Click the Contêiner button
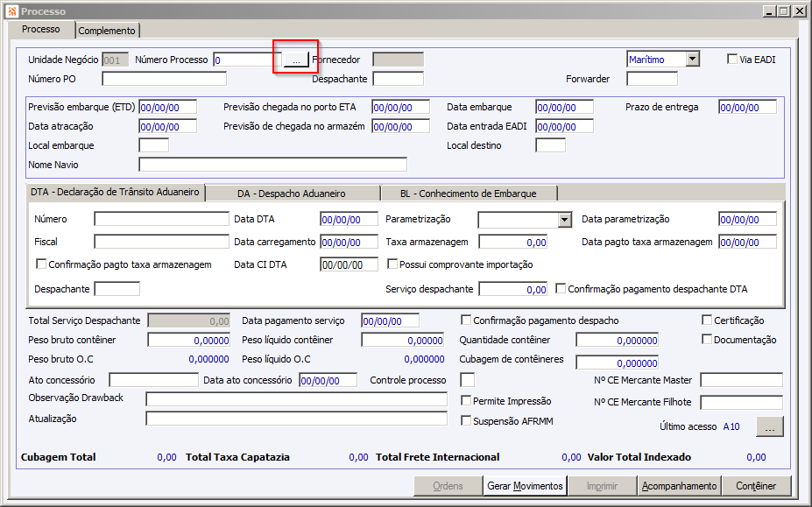The width and height of the screenshot is (812, 507). pos(756,486)
